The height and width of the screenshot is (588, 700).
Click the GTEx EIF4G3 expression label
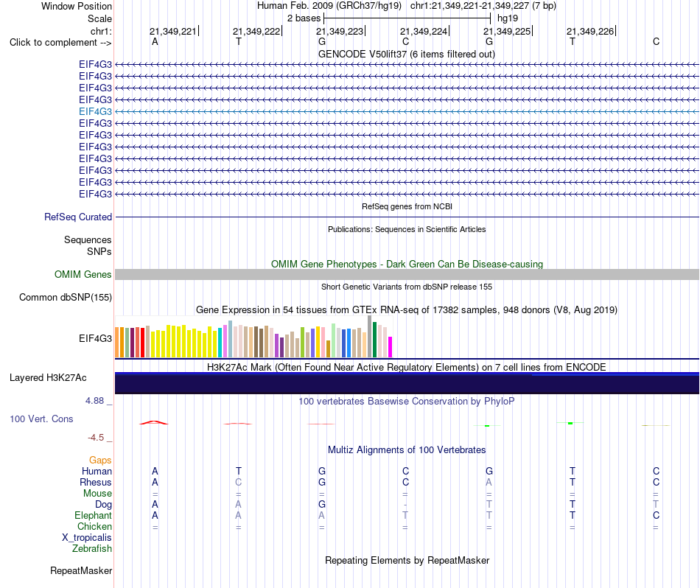coord(95,338)
